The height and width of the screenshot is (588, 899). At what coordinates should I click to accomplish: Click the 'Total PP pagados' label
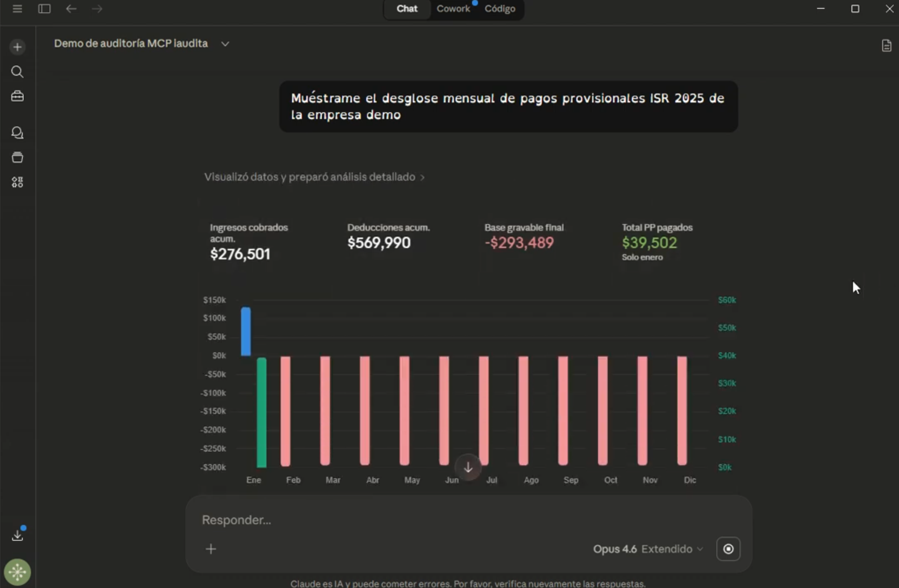[x=657, y=227]
